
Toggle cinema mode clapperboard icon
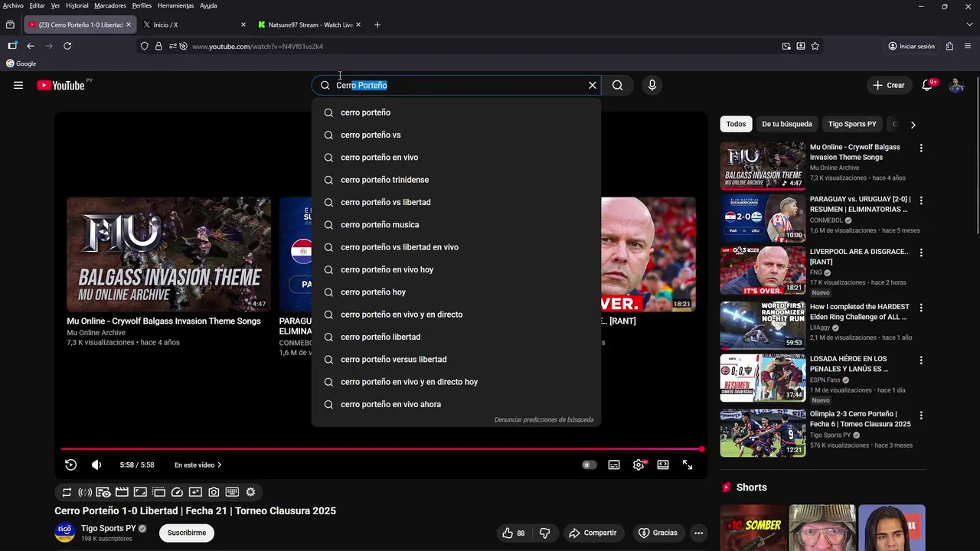point(122,492)
